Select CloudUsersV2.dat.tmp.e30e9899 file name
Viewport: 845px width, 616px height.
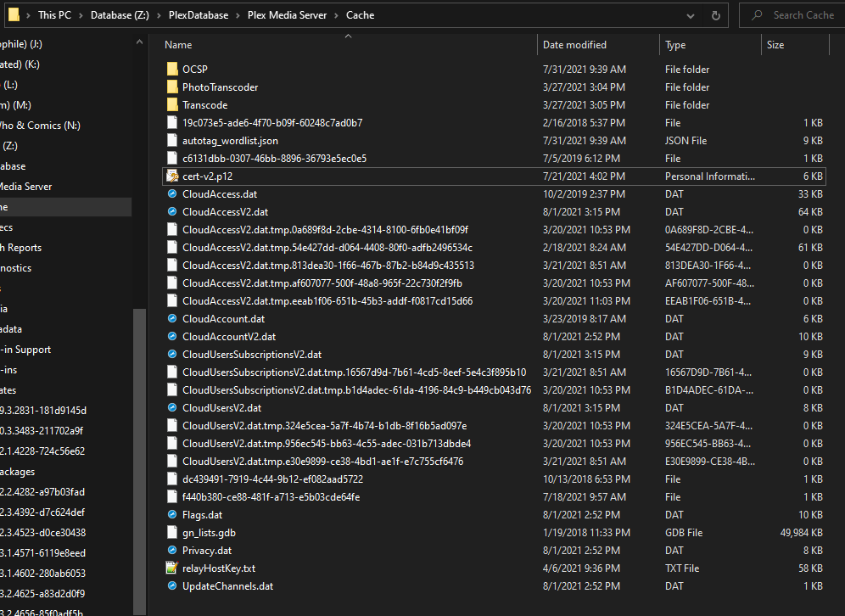(322, 461)
